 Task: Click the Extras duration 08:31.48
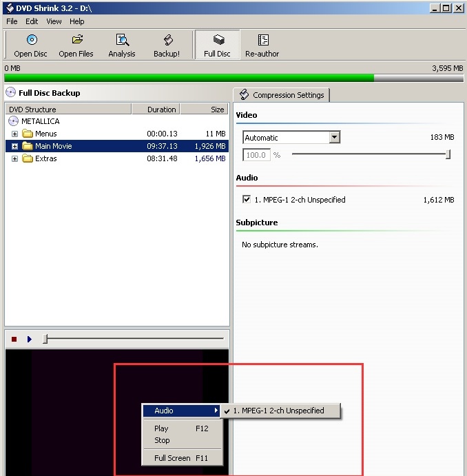(162, 158)
